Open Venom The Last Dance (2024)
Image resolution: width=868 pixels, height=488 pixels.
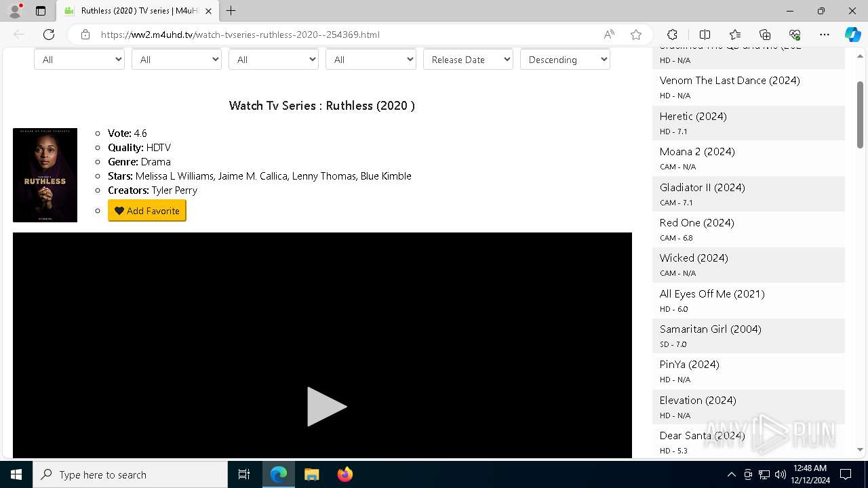730,80
